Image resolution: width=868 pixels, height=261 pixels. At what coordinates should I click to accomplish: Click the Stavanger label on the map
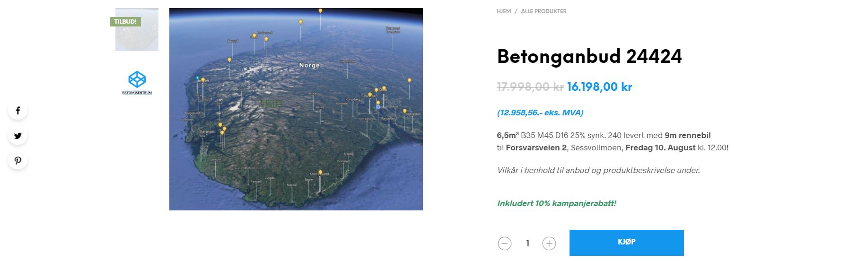(207, 131)
